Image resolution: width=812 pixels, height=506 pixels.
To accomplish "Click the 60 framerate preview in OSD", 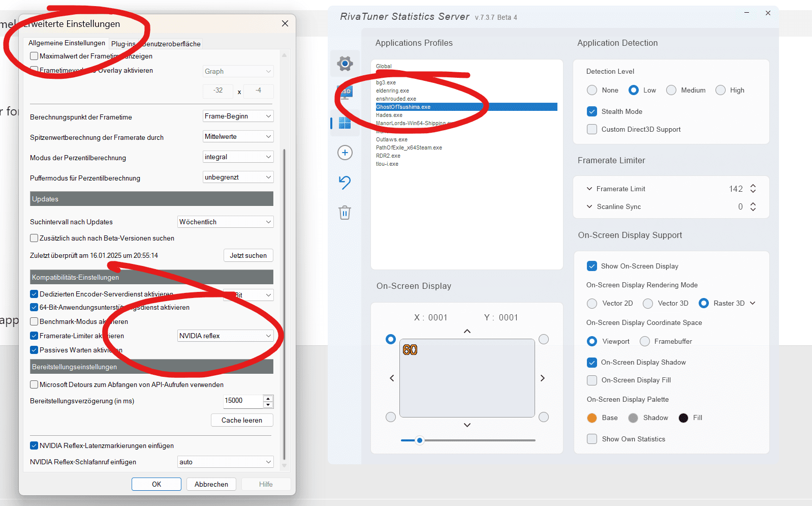I will click(x=410, y=350).
